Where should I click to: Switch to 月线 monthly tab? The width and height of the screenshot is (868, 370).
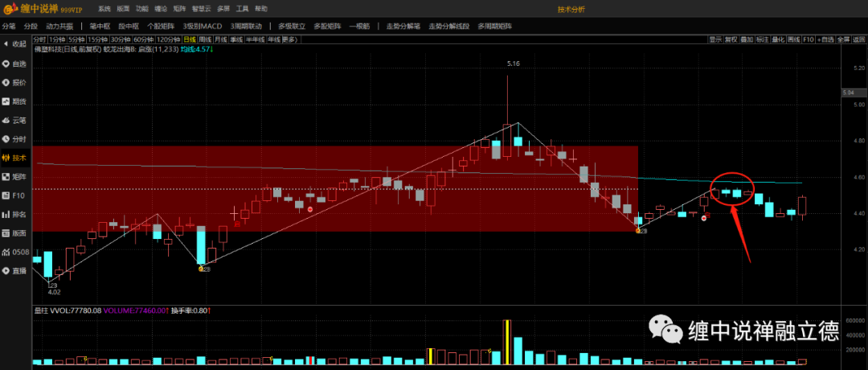[221, 39]
